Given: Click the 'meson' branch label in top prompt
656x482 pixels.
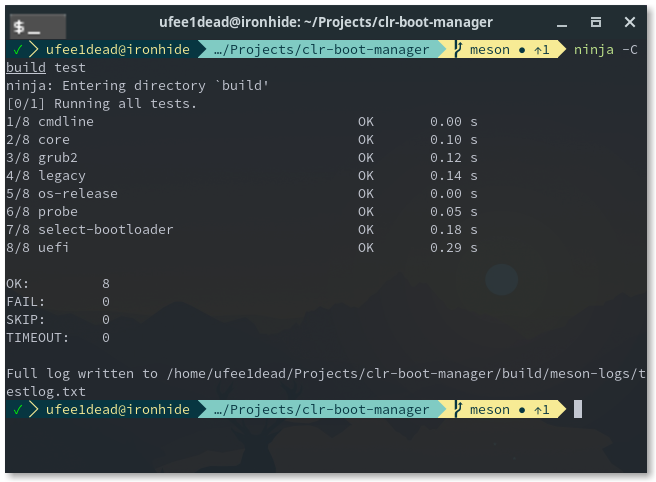Looking at the screenshot, I should coord(490,50).
